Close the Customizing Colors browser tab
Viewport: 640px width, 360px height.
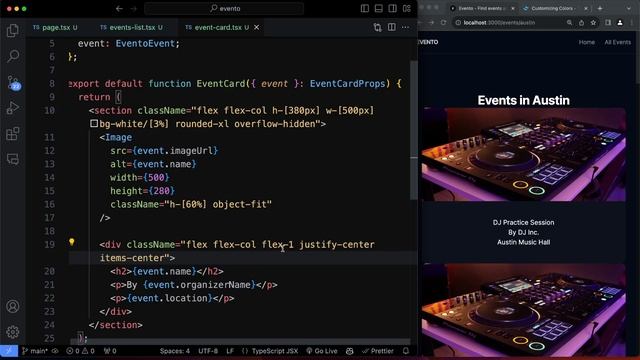(x=586, y=9)
